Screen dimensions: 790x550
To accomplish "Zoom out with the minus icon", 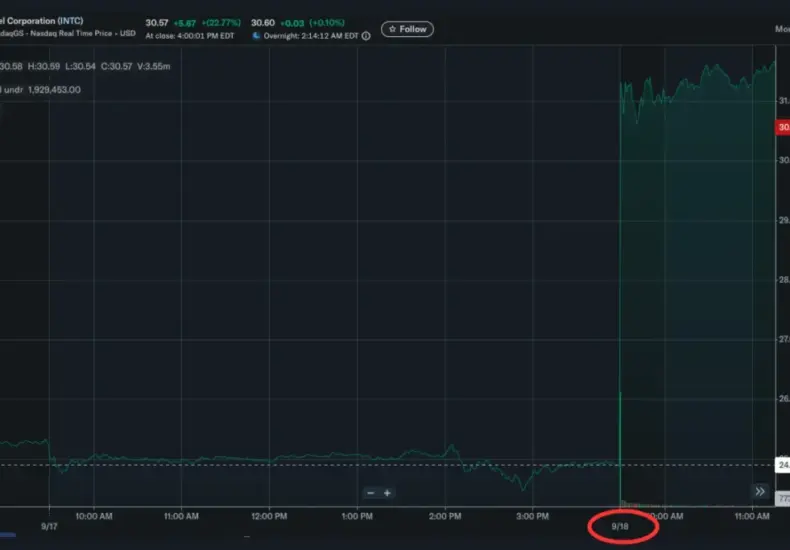I will pyautogui.click(x=371, y=493).
